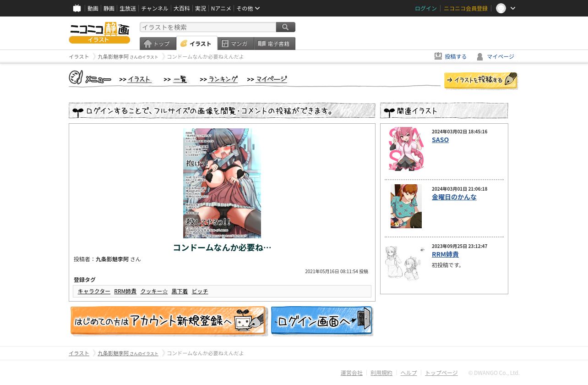Click footer ヘルプ link
The width and height of the screenshot is (588, 385).
coord(409,373)
